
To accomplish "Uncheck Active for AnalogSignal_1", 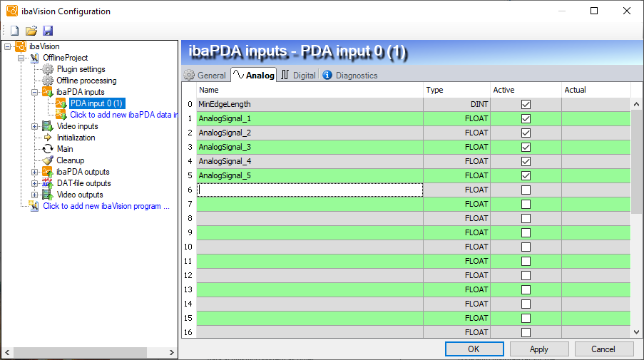I will click(x=526, y=118).
